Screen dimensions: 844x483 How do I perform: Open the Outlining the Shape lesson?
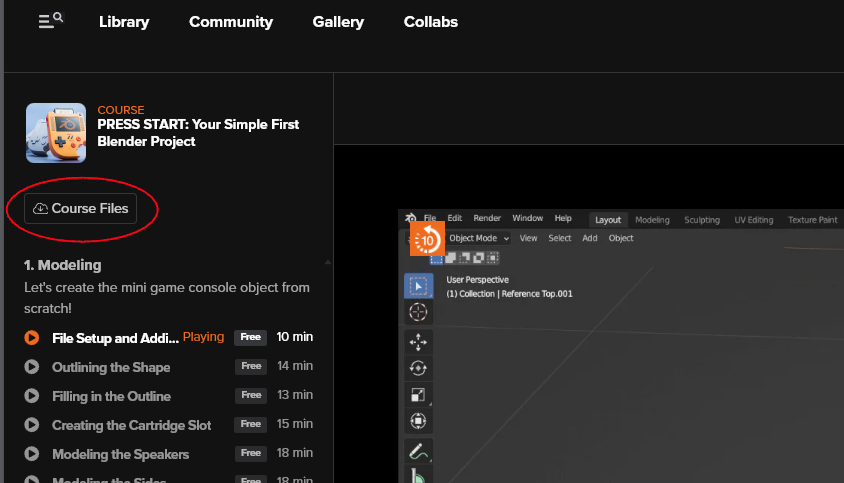click(x=111, y=367)
